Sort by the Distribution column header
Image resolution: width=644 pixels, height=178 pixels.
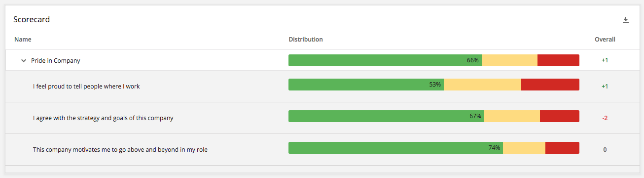pos(306,39)
